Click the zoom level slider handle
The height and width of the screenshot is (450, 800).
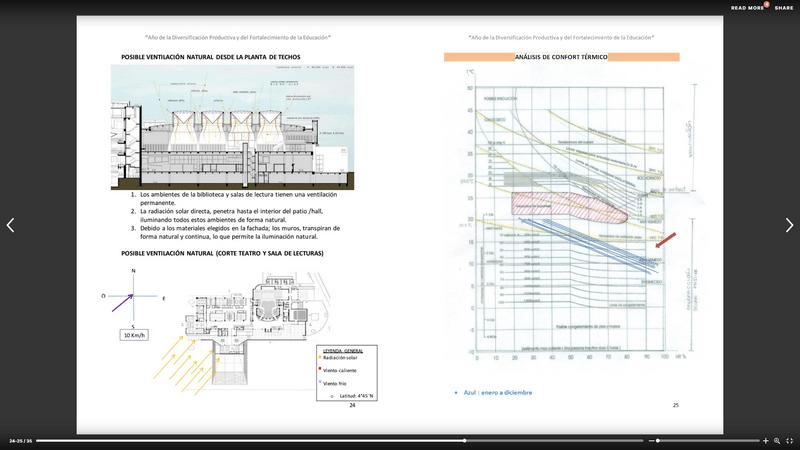[658, 441]
